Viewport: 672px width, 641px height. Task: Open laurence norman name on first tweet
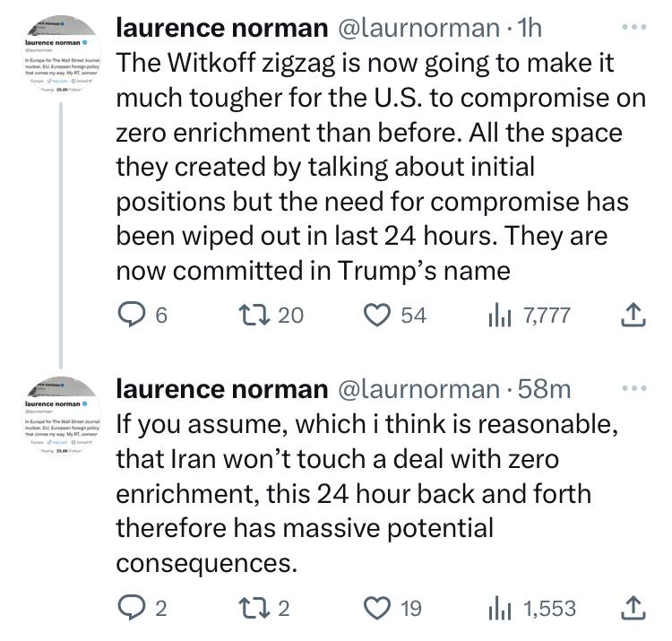click(222, 29)
